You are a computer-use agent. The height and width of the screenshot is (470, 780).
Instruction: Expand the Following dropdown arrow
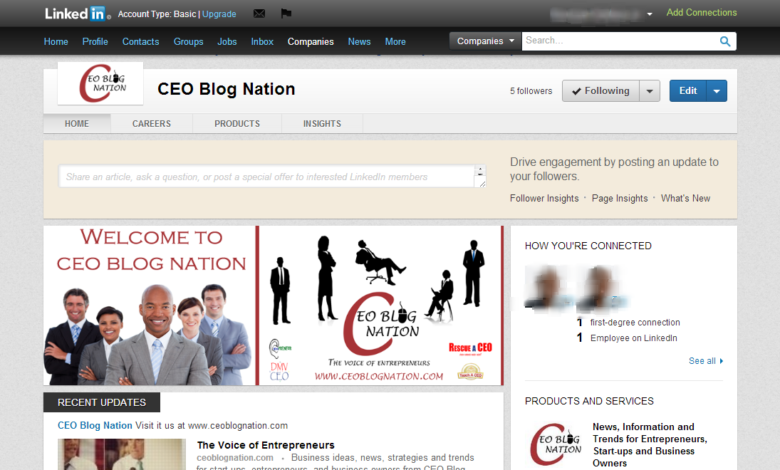(649, 91)
